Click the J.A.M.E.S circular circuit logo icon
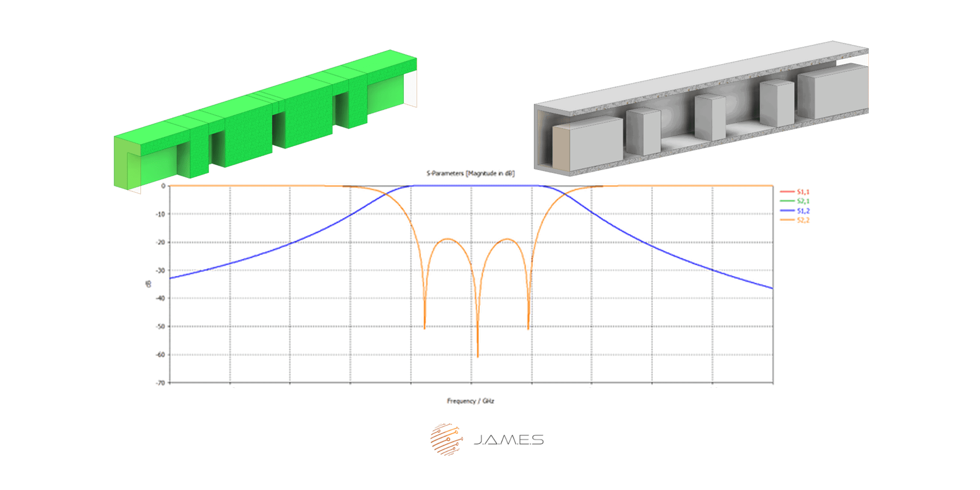Viewport: 980px width, 490px height. (446, 440)
